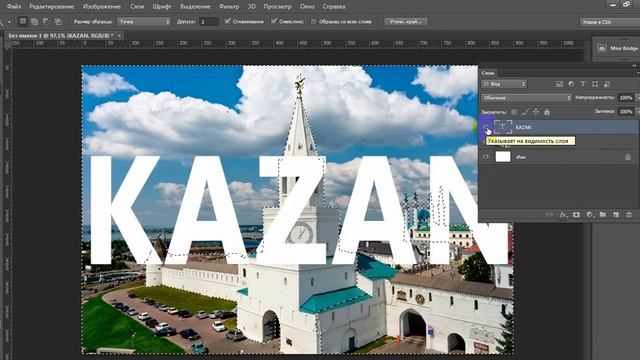640x360 pixels.
Task: Open the Непрозрачность slider arrow
Action: [637, 98]
